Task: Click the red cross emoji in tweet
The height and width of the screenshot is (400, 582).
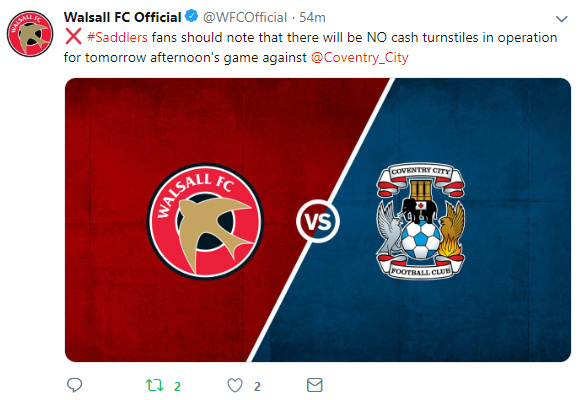Action: (73, 37)
